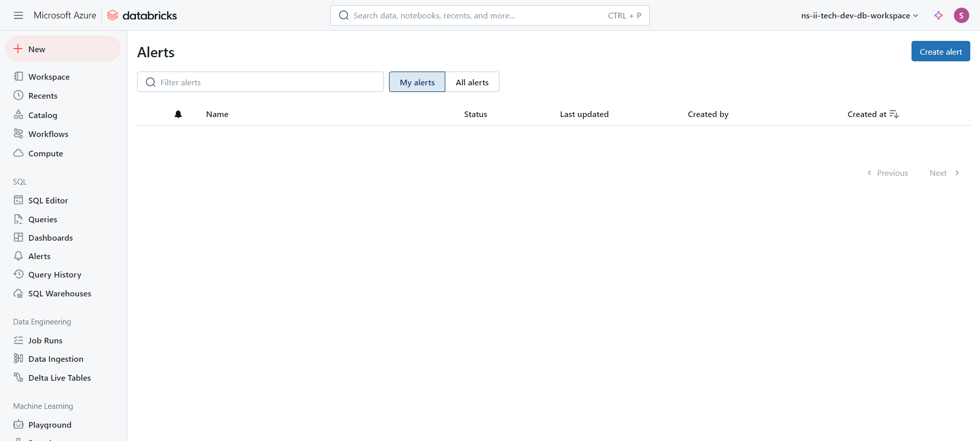Viewport: 980px width, 441px height.
Task: Click the Workflows icon in sidebar
Action: coord(18,133)
